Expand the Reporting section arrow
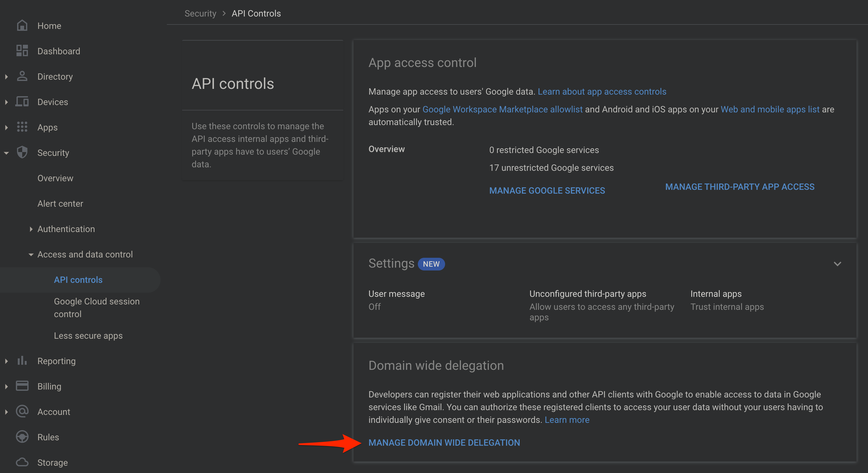The image size is (868, 473). [6, 361]
